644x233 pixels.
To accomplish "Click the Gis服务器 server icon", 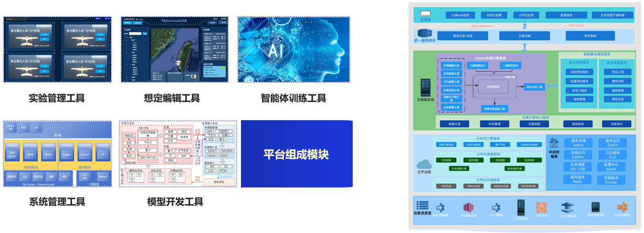I will [x=521, y=207].
